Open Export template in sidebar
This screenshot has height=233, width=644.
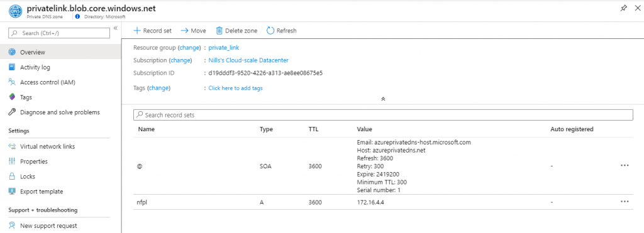tap(42, 191)
